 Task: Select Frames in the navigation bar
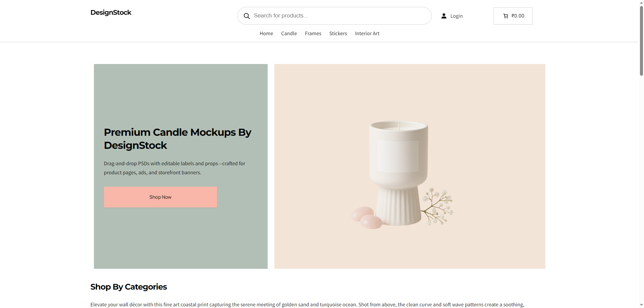point(313,34)
